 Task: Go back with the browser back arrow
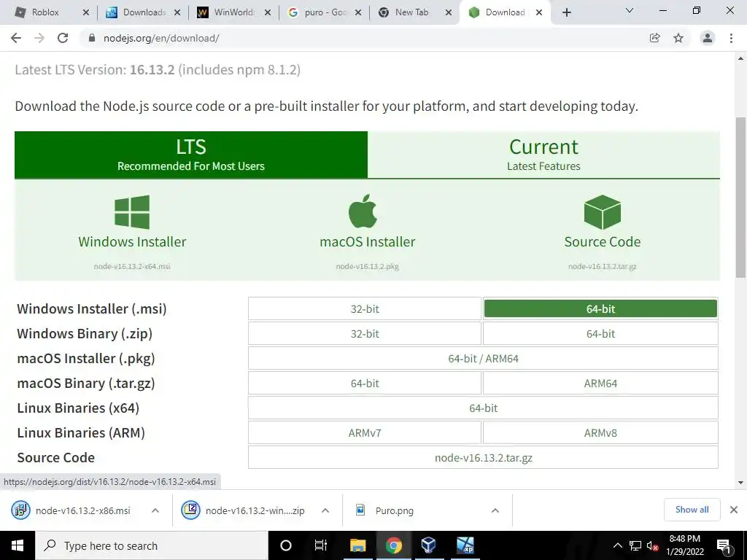(x=16, y=38)
